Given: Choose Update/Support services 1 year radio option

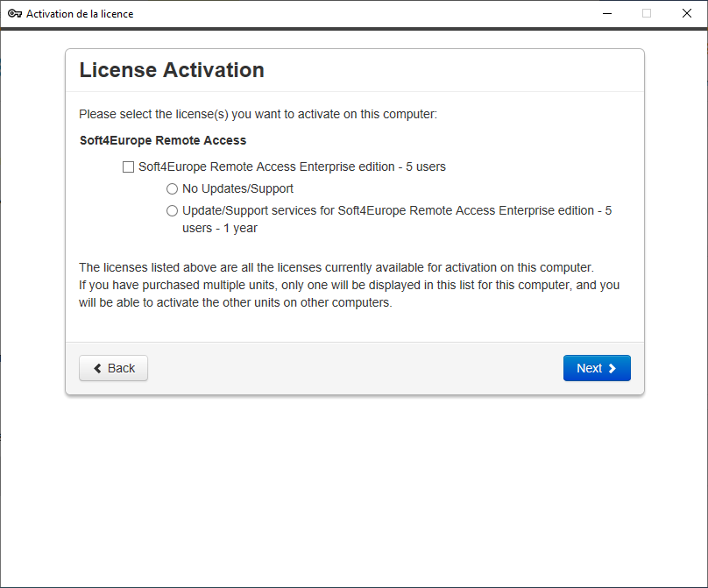Looking at the screenshot, I should [172, 211].
